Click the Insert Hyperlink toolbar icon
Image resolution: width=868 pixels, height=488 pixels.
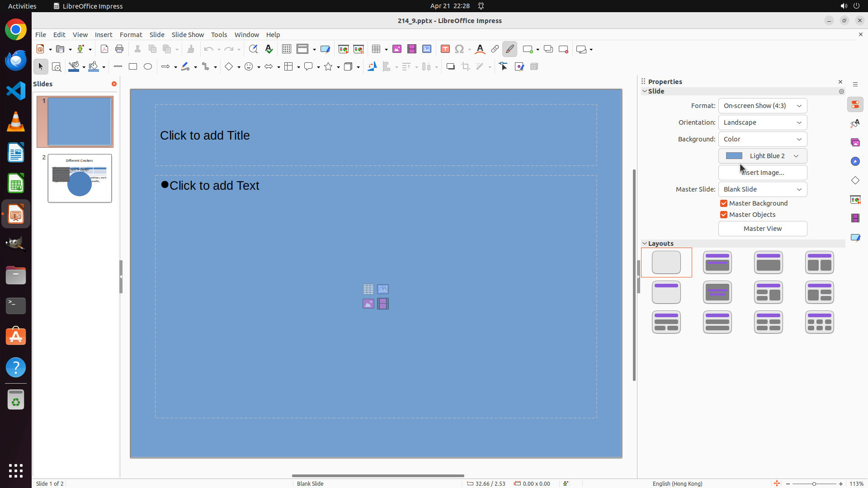[x=495, y=49]
